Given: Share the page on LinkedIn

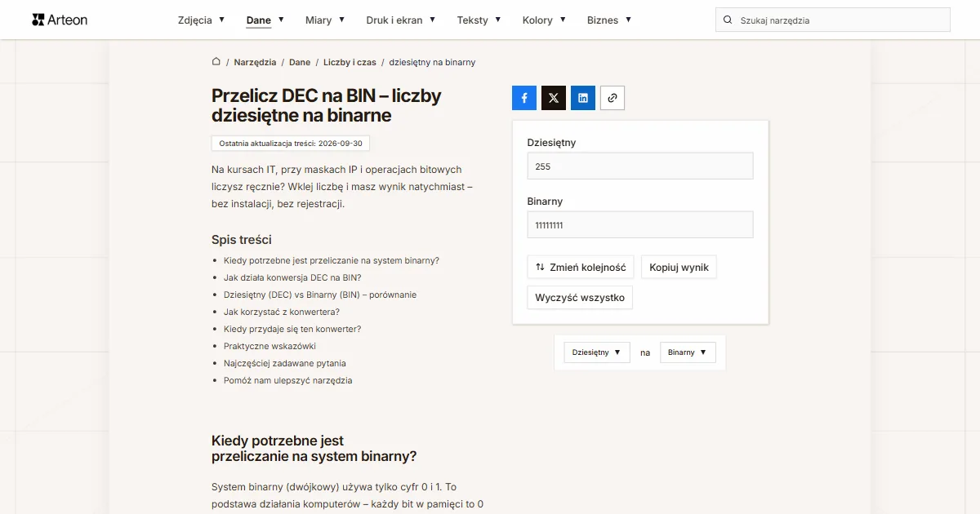Looking at the screenshot, I should (x=583, y=98).
